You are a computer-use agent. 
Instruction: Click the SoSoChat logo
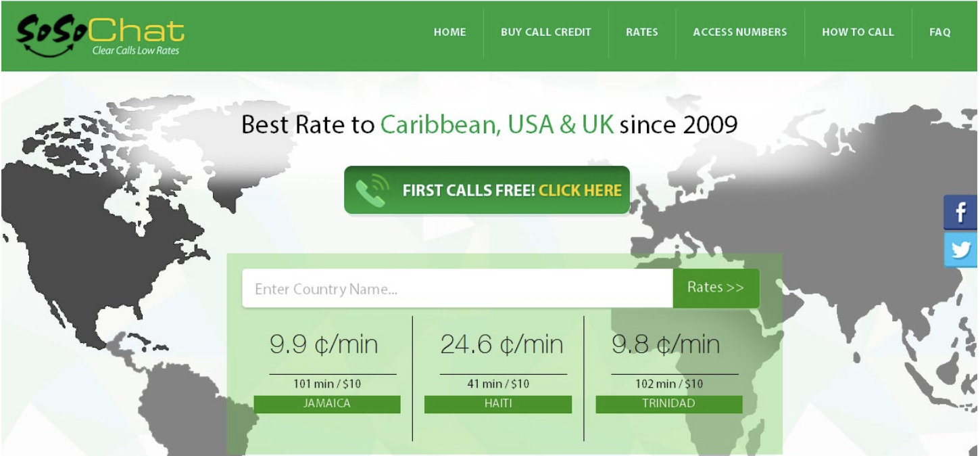tap(101, 37)
